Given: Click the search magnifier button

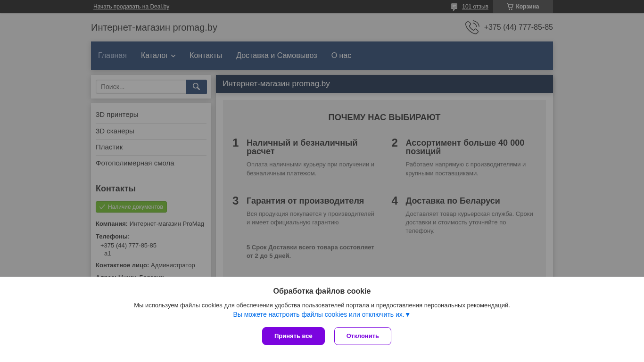Looking at the screenshot, I should pyautogui.click(x=196, y=87).
